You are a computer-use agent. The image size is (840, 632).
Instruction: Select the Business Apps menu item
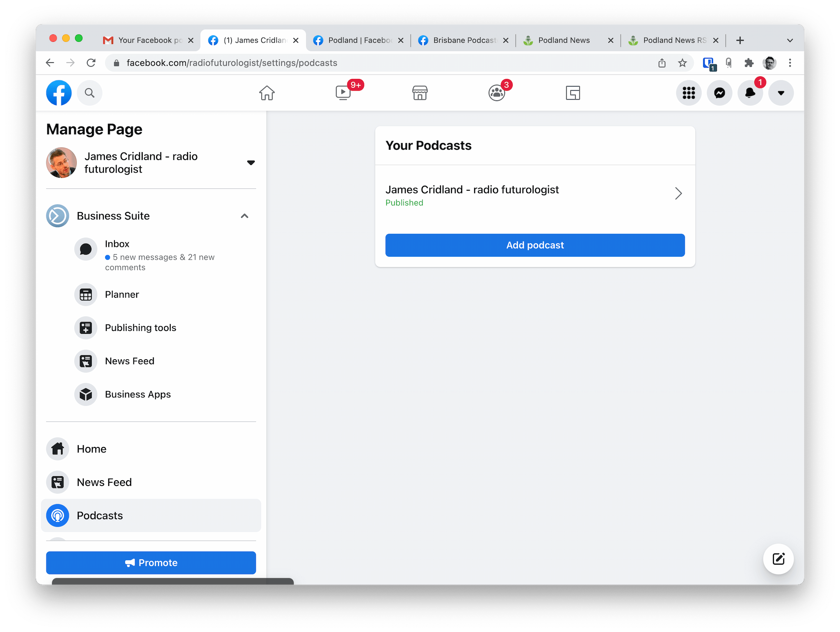coord(137,395)
